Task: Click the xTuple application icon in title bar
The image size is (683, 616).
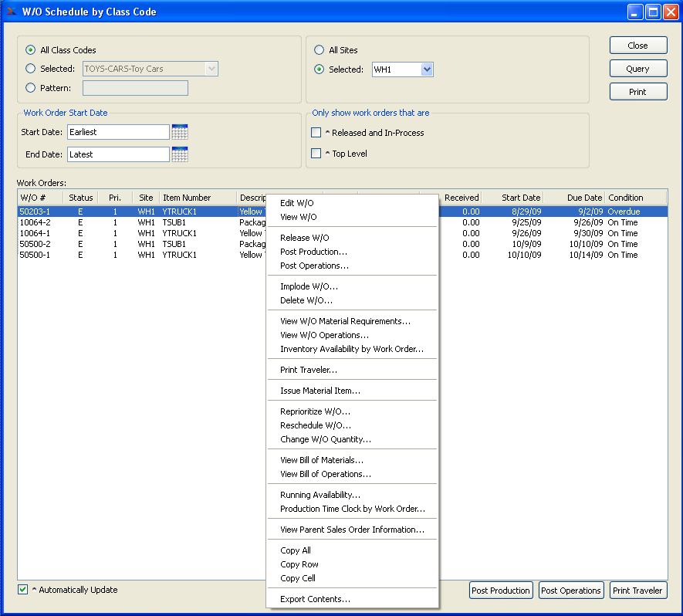Action: tap(11, 12)
